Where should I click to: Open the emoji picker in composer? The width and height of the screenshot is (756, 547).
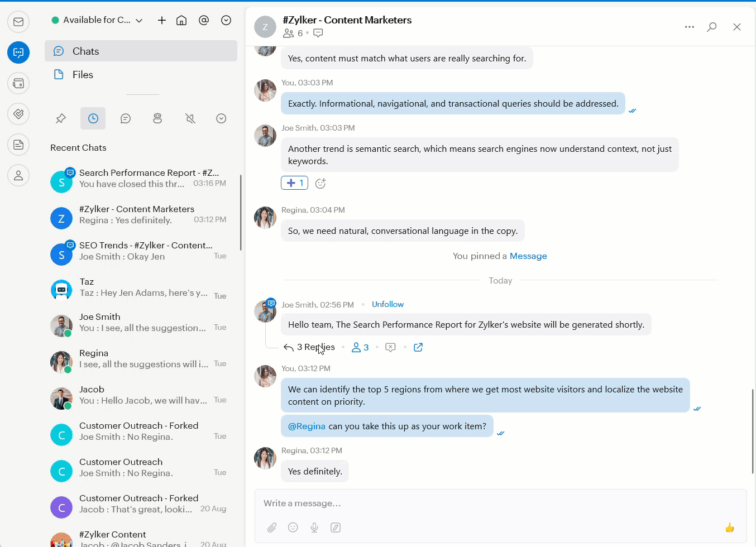293,527
